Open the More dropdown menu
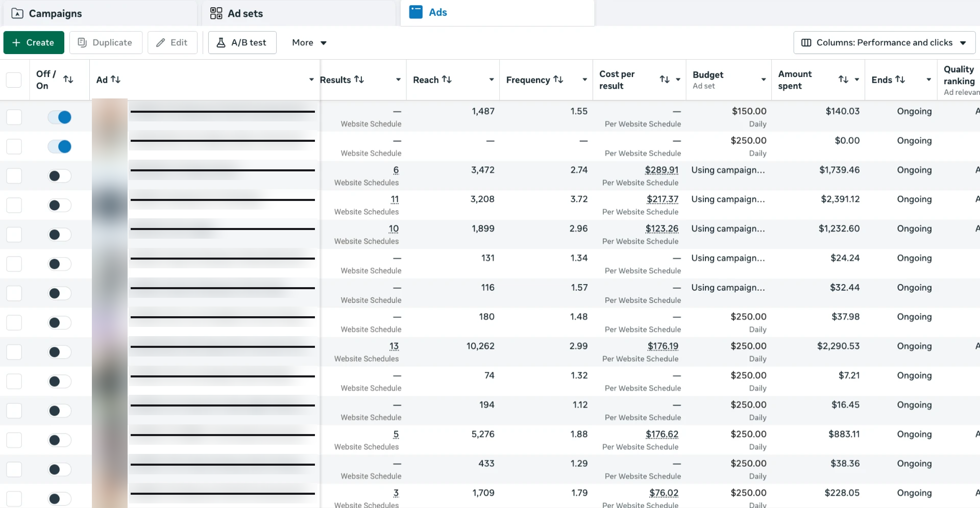Image resolution: width=980 pixels, height=508 pixels. [x=309, y=42]
